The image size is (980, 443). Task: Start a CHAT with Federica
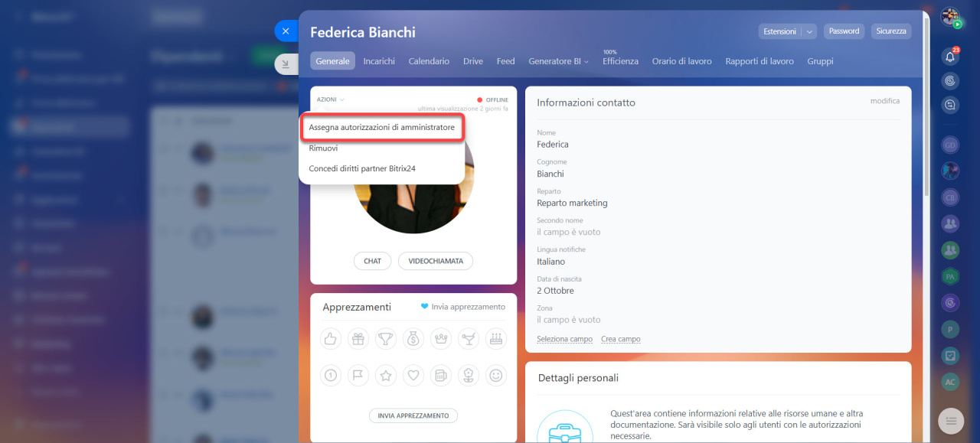pos(373,261)
